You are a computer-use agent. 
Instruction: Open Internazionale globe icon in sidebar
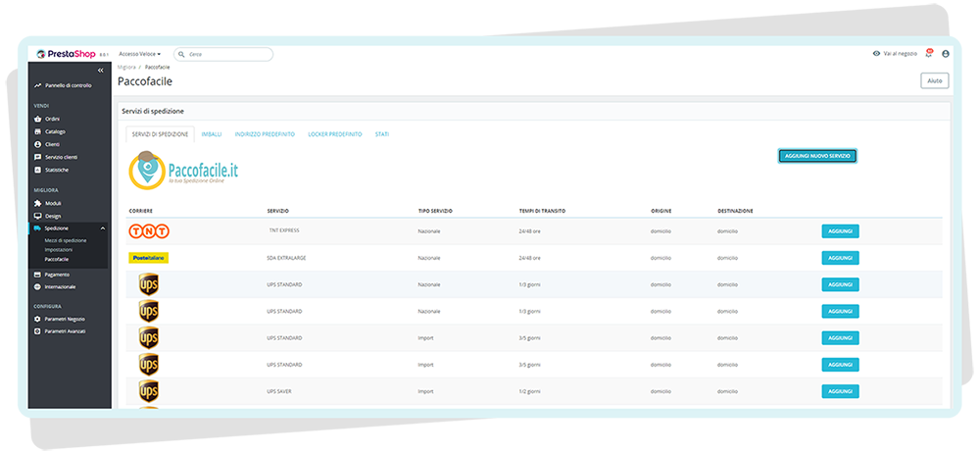[x=37, y=287]
